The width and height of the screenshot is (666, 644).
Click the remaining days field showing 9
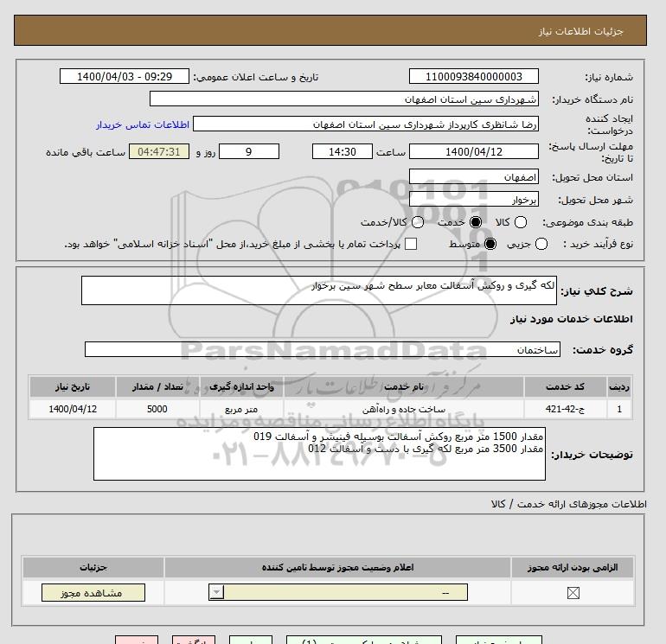pyautogui.click(x=249, y=152)
